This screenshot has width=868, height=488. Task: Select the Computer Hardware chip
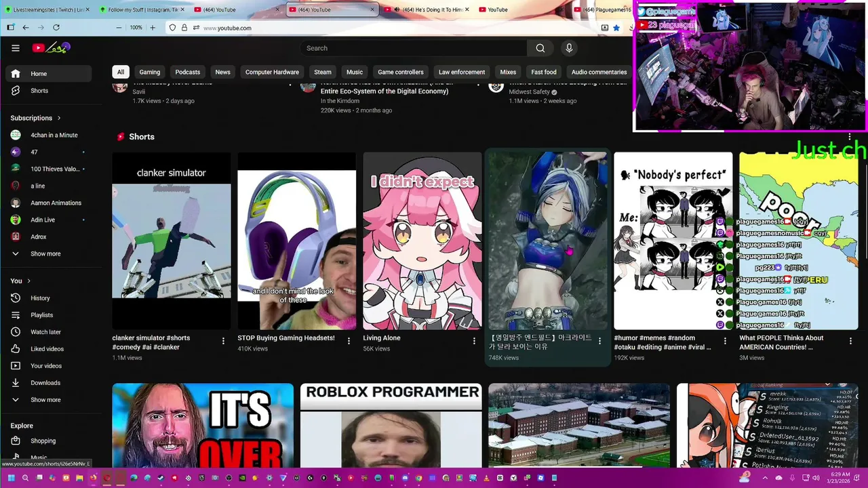tap(272, 72)
